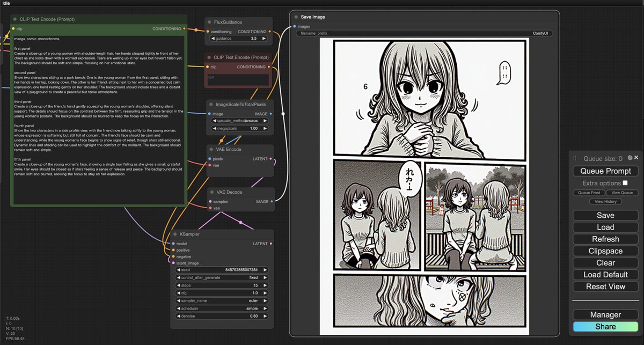The height and width of the screenshot is (345, 644).
Task: Click the Save Image images input socket
Action: pyautogui.click(x=295, y=26)
